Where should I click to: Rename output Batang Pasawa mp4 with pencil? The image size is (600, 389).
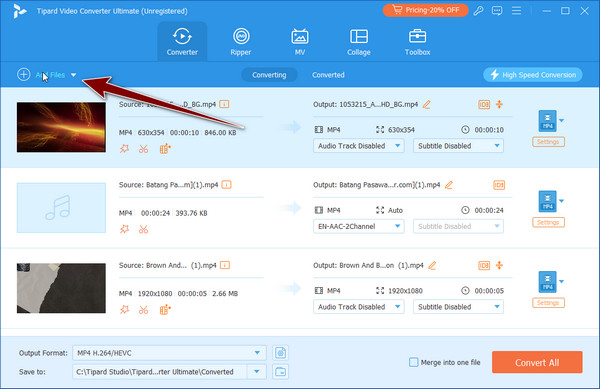click(x=449, y=185)
